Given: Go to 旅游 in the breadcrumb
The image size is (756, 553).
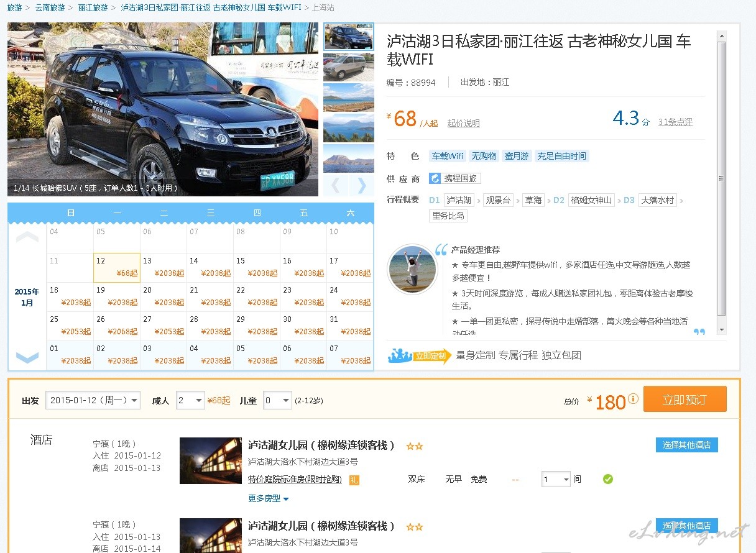Looking at the screenshot, I should coord(14,7).
